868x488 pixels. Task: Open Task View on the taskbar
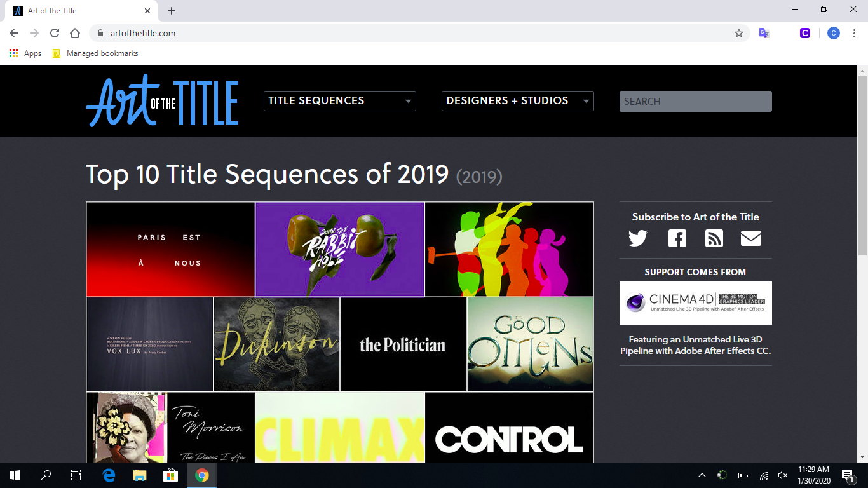(x=76, y=475)
